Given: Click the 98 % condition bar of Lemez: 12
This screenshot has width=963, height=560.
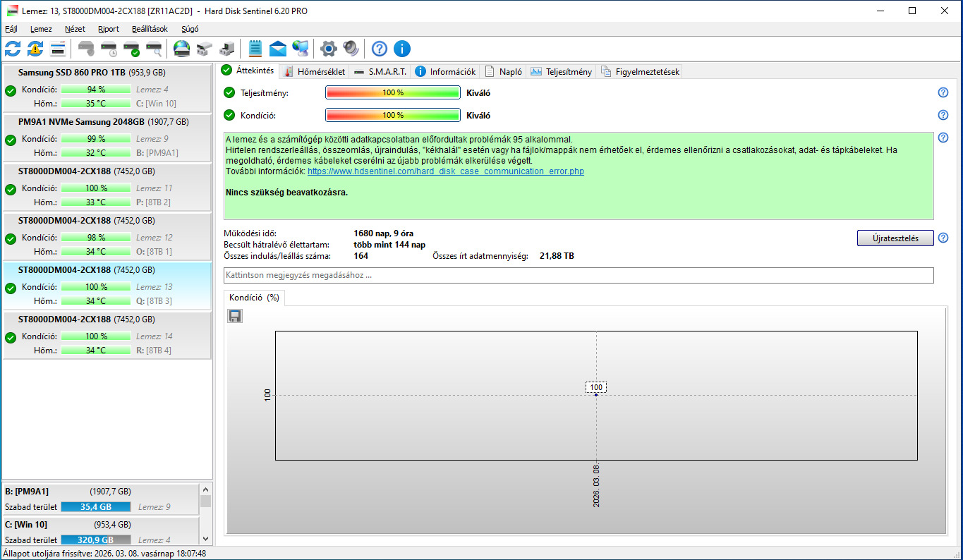Looking at the screenshot, I should coord(96,238).
